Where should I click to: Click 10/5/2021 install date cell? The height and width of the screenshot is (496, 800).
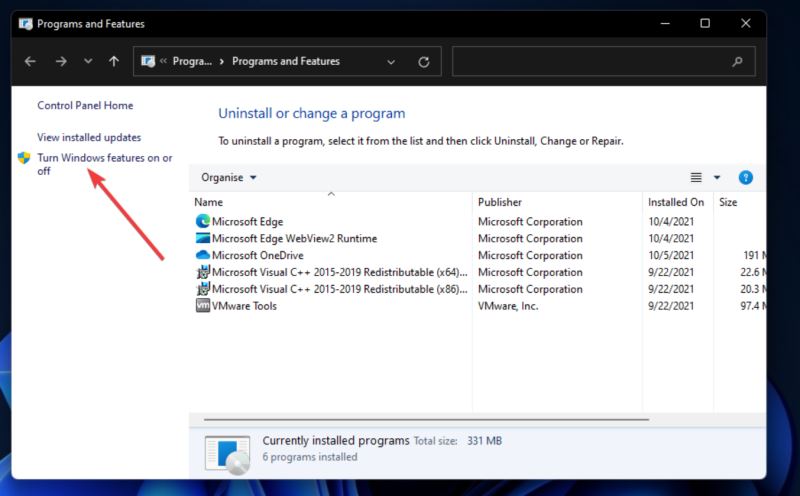pyautogui.click(x=671, y=255)
